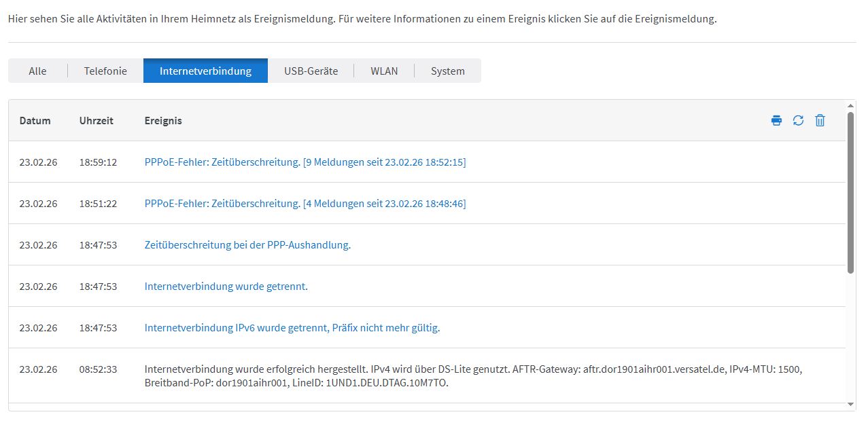Switch to the WLAN tab

[384, 71]
